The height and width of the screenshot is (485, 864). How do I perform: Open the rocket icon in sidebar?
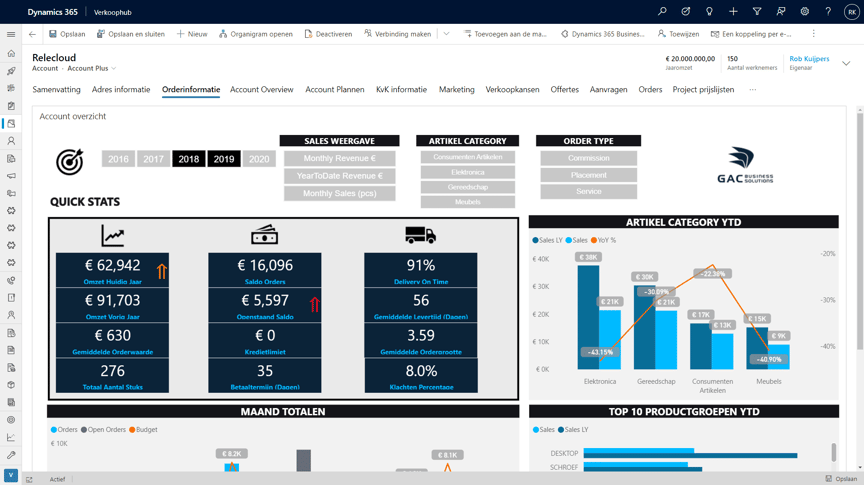click(x=11, y=71)
